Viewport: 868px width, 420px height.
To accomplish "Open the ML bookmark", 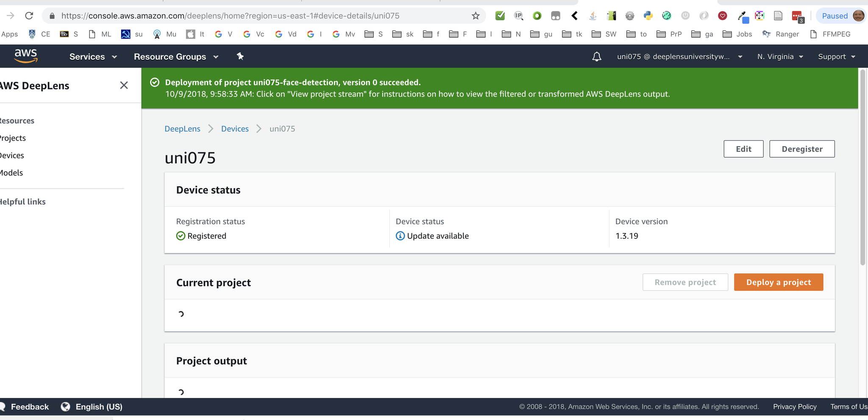I will [100, 34].
